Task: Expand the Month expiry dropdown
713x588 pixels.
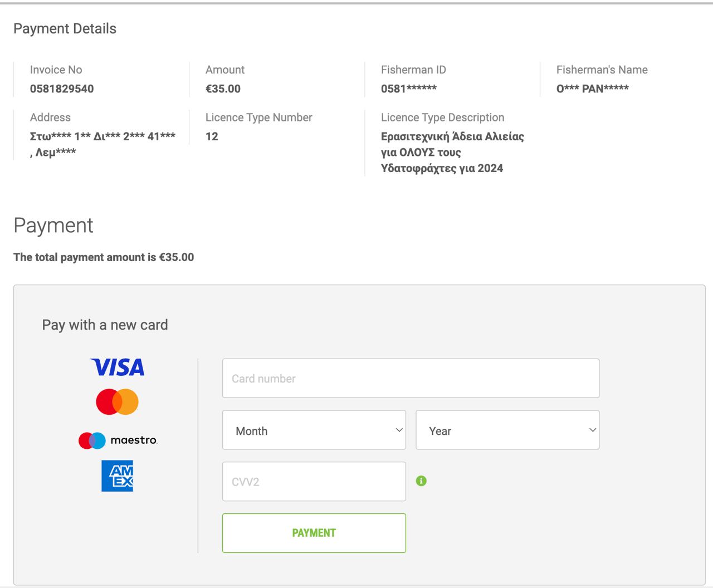Action: [314, 430]
